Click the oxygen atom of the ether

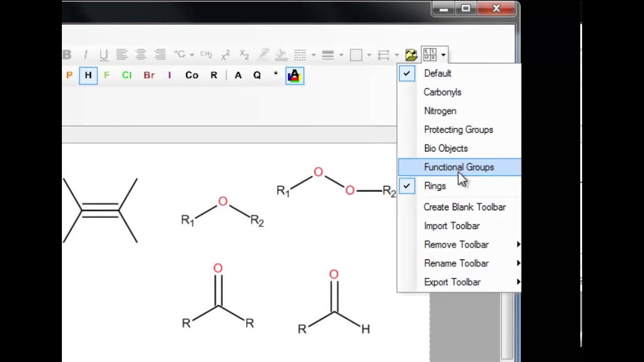(223, 202)
